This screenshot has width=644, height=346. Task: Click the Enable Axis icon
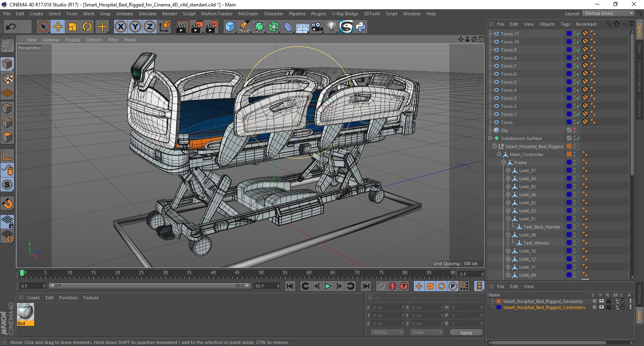click(x=7, y=156)
